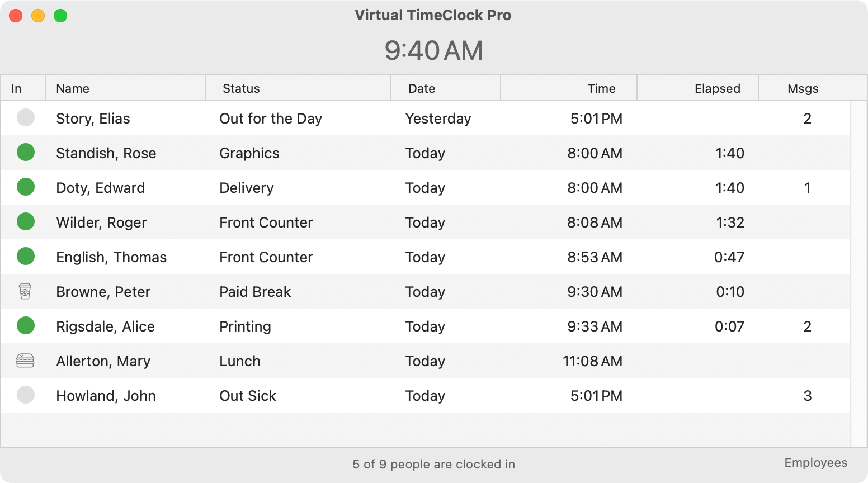Click the Paid Break coffee icon beside Browne, Peter

click(x=25, y=291)
